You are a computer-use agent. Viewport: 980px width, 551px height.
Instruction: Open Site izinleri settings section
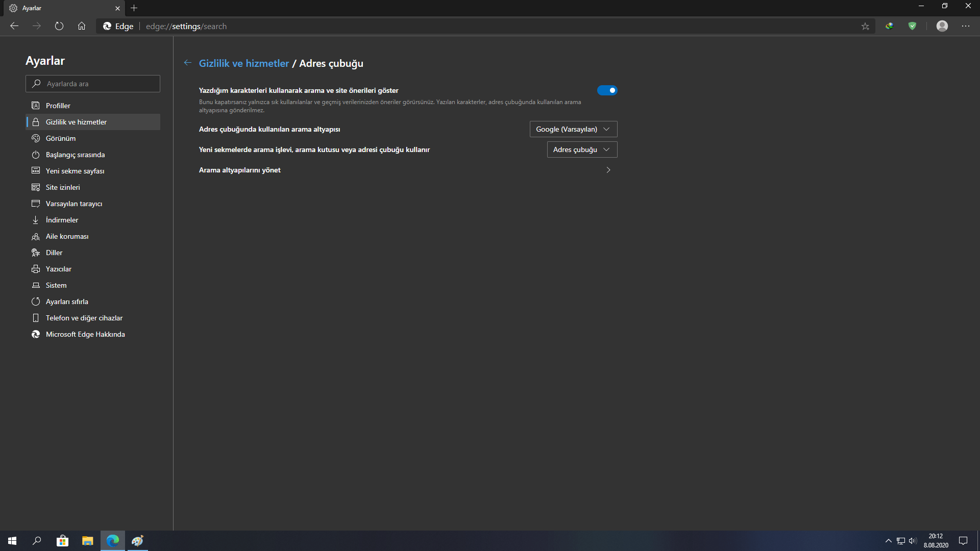coord(63,187)
